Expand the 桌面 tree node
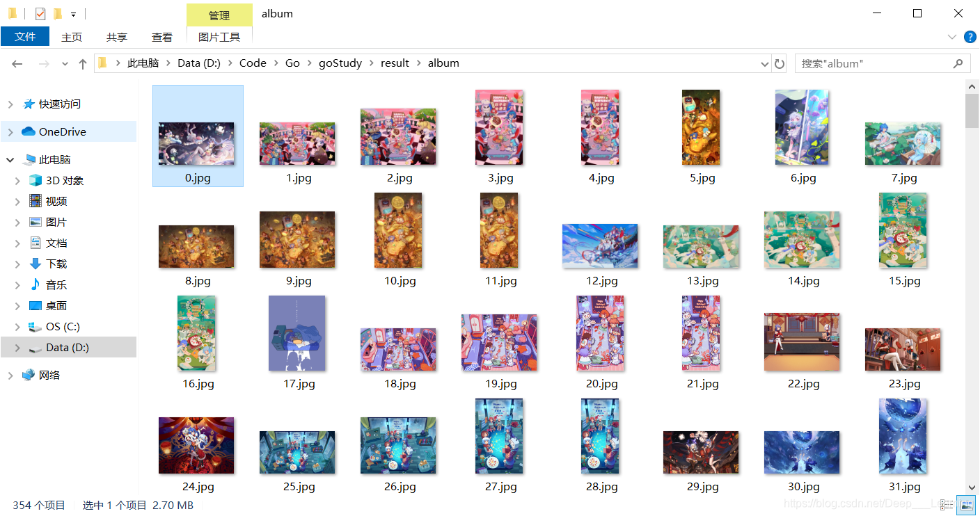 coord(17,306)
